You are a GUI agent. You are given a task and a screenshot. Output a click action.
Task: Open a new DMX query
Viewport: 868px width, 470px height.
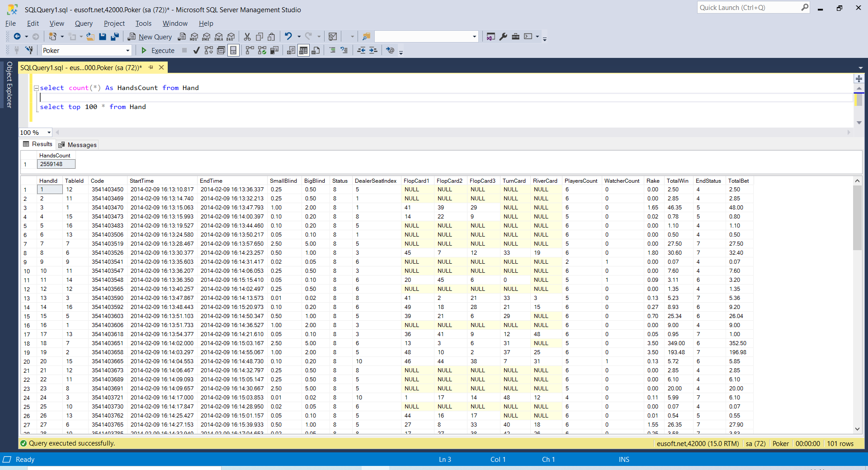pos(206,37)
